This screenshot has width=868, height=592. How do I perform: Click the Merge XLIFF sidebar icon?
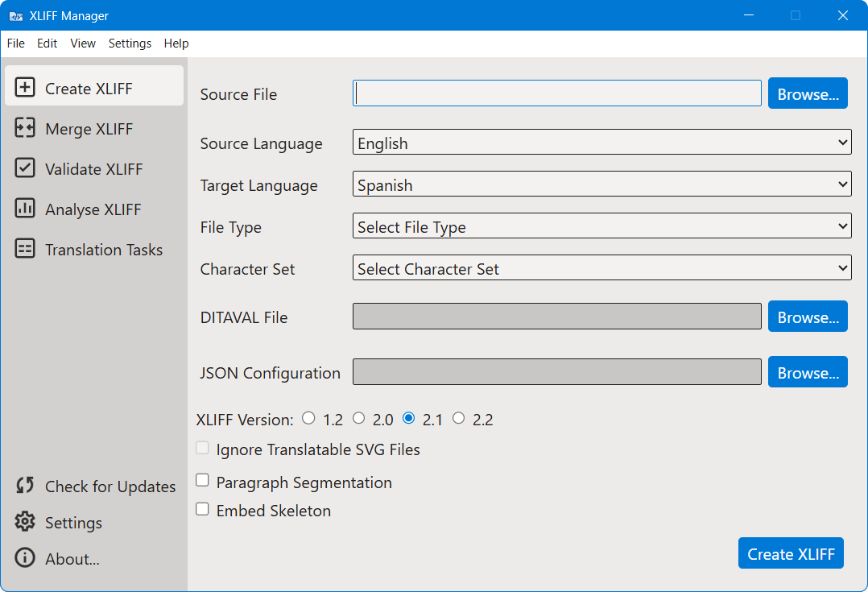tap(25, 127)
